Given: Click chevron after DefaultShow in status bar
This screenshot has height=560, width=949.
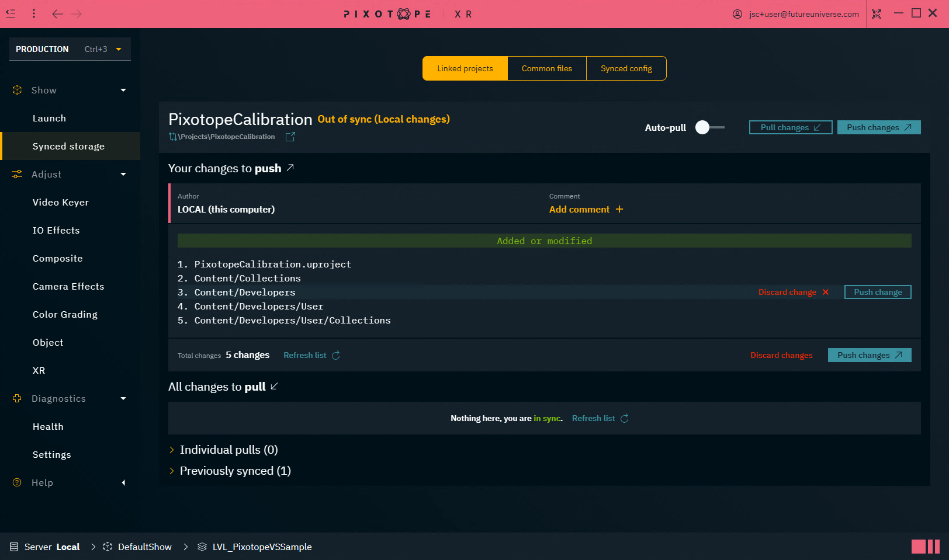Looking at the screenshot, I should [x=185, y=547].
